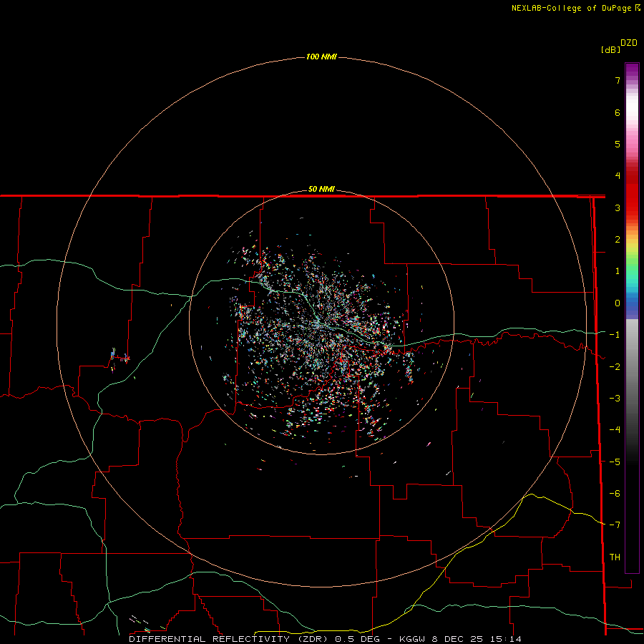Click the -1 value on the color scale
Screen dimensions: 644x644
coord(615,335)
